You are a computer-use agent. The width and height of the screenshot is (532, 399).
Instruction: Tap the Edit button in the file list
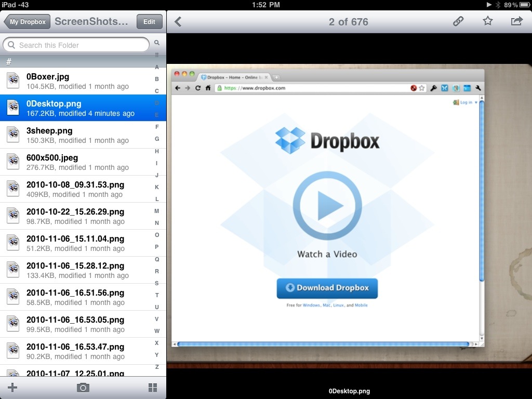tap(149, 22)
